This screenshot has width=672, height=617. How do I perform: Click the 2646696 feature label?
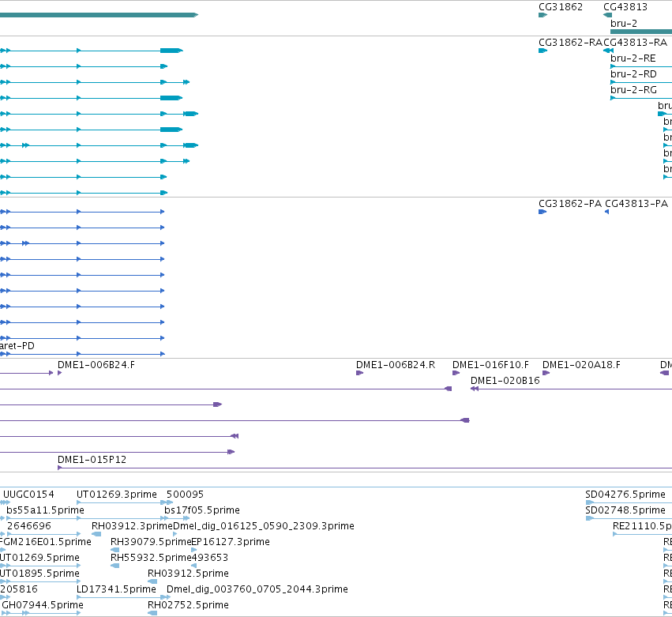[x=29, y=526]
